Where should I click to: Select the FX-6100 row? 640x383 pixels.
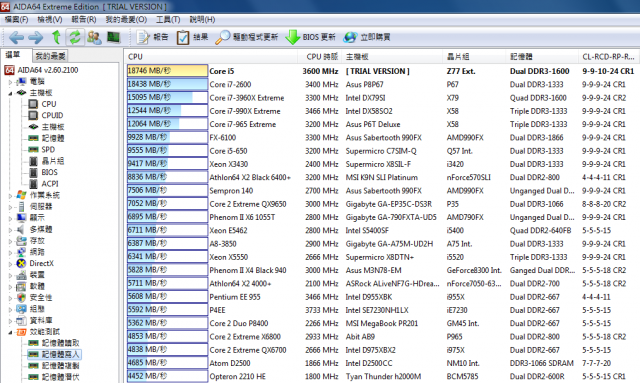coord(382,138)
